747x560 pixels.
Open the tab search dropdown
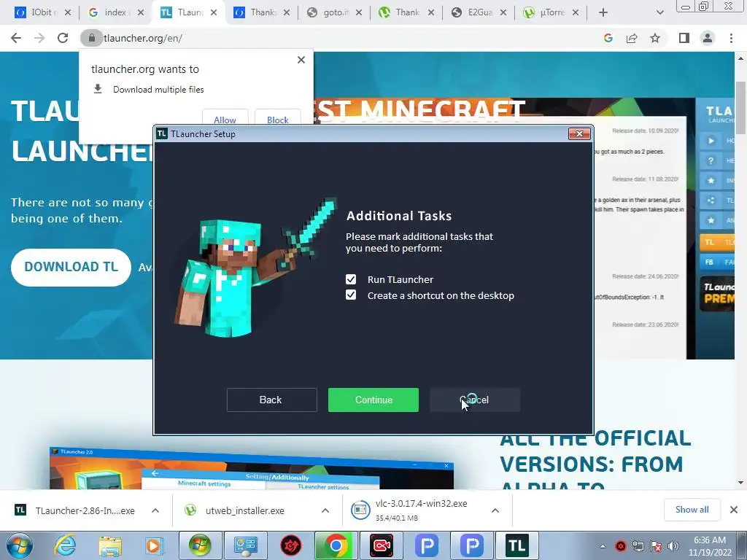(x=659, y=13)
